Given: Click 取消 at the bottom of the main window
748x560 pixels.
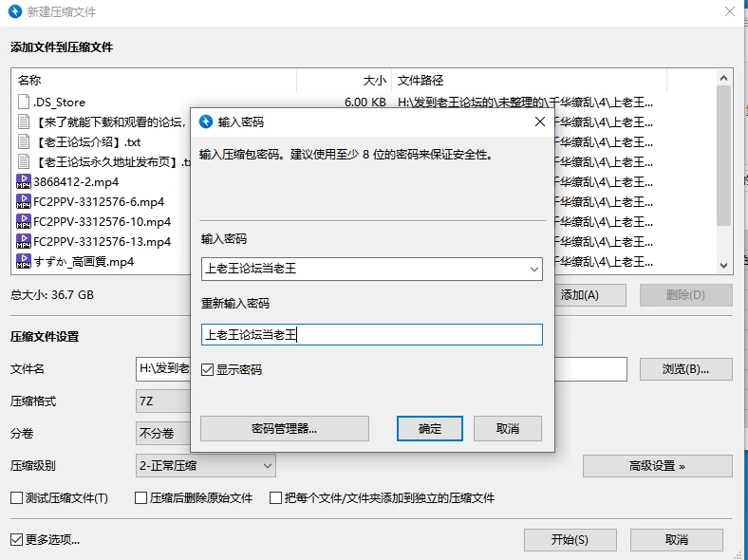Looking at the screenshot, I should (677, 539).
